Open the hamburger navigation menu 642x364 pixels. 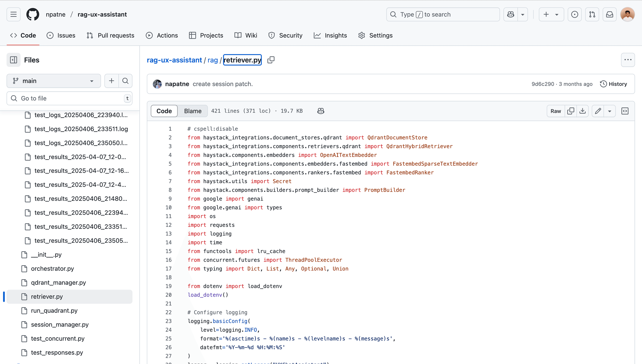coord(14,14)
